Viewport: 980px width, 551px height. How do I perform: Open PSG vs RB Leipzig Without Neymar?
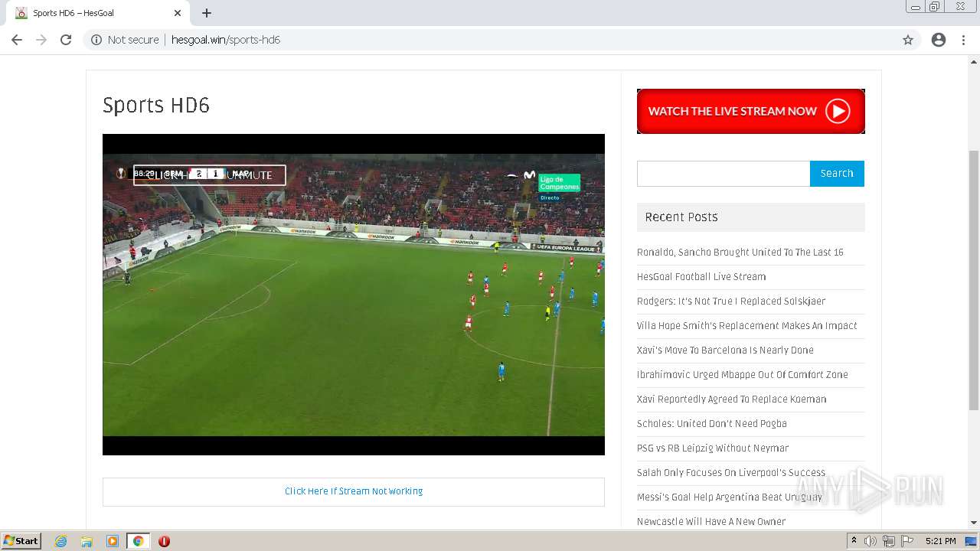(713, 448)
